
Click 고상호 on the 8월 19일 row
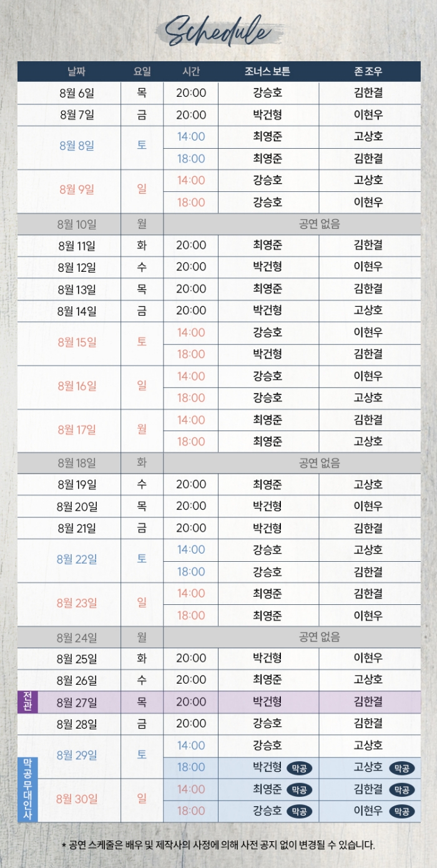click(x=368, y=484)
